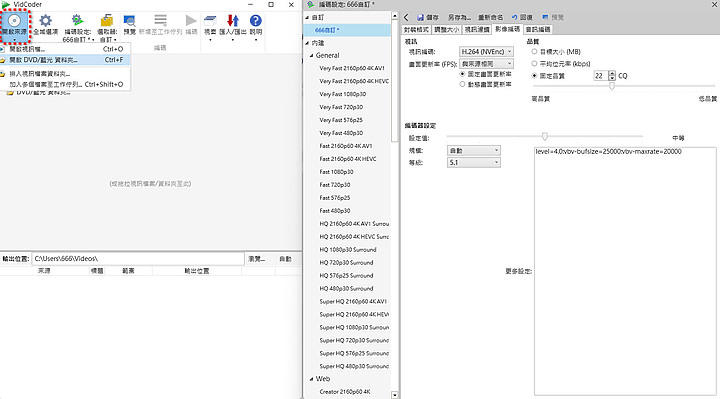The image size is (720, 399).
Task: Click the encoding settings window title icon
Action: pyautogui.click(x=311, y=4)
